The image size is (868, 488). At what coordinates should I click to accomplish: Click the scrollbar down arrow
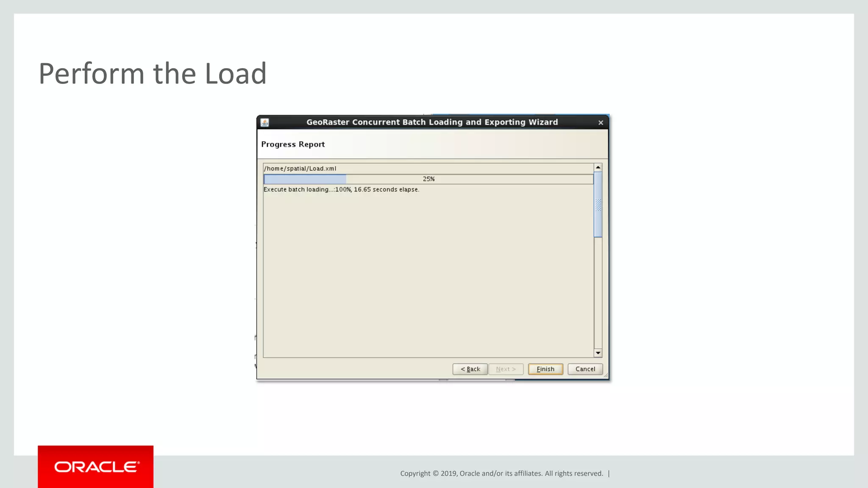coord(598,353)
